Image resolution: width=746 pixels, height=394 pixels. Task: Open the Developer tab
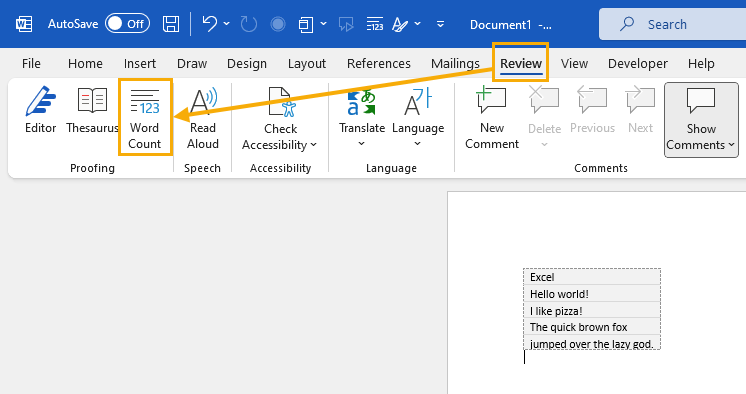point(638,63)
